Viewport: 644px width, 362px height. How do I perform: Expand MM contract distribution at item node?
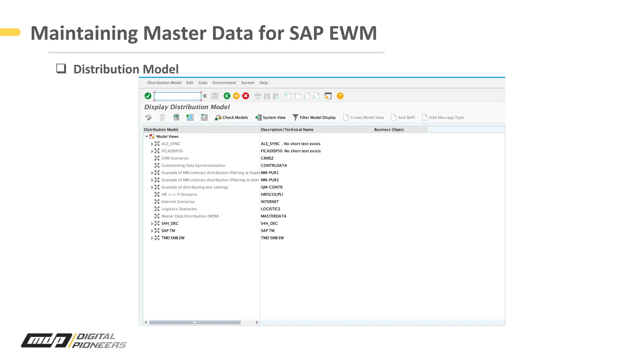click(152, 180)
